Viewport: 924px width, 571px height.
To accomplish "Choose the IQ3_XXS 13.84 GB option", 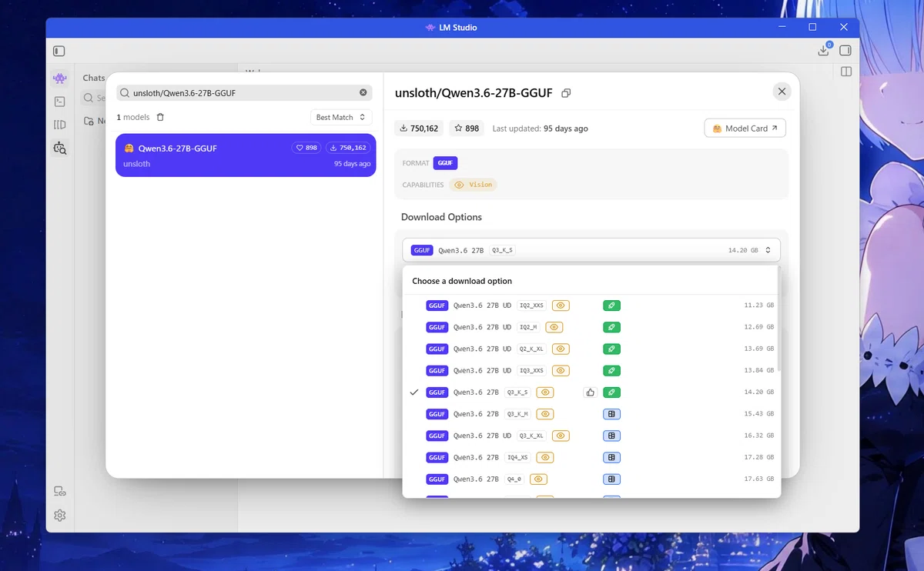I will coord(591,371).
